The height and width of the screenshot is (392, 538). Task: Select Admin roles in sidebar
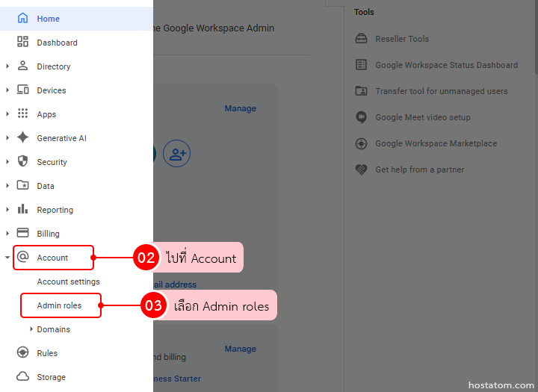click(x=59, y=305)
